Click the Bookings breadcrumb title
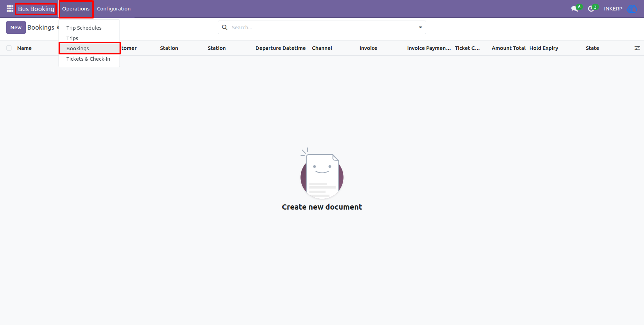Viewport: 644px width, 325px height. (41, 28)
